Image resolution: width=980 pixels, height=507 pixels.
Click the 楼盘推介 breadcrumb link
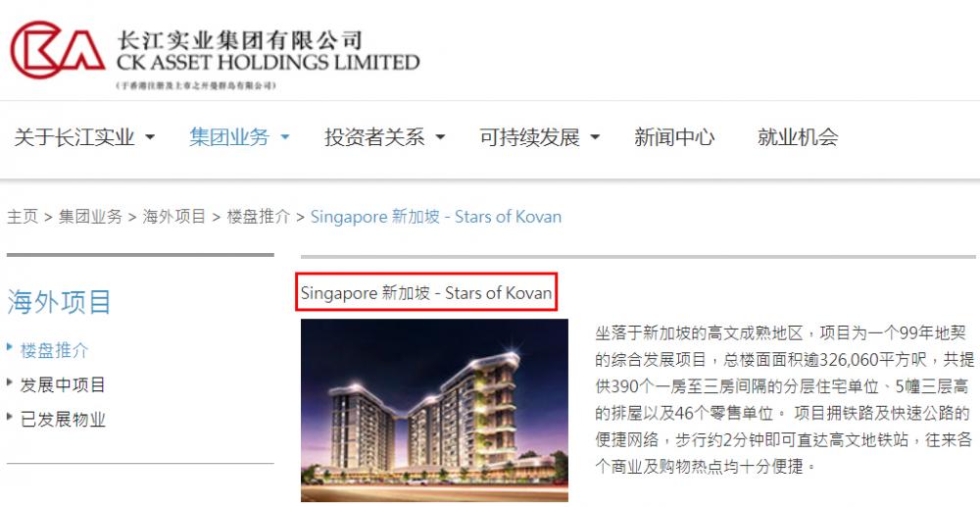259,217
